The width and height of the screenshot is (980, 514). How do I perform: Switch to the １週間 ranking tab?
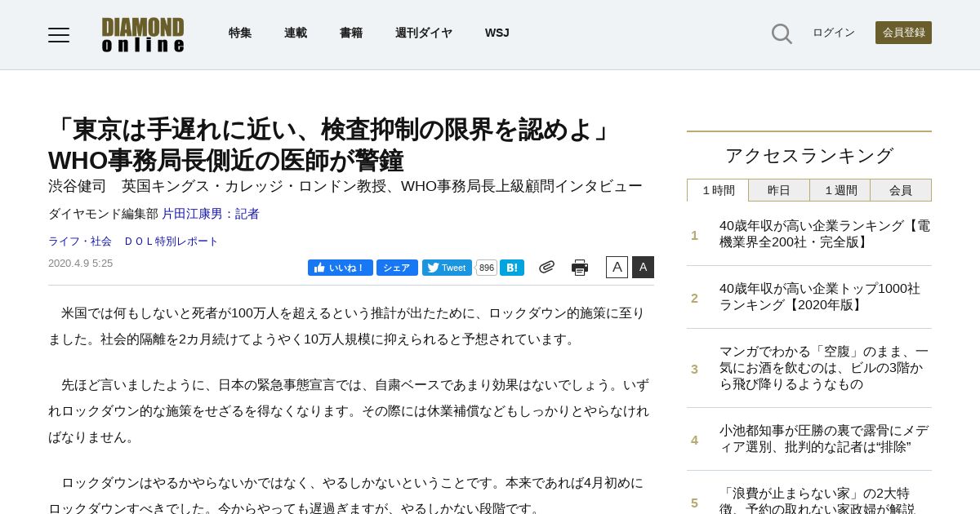click(840, 190)
